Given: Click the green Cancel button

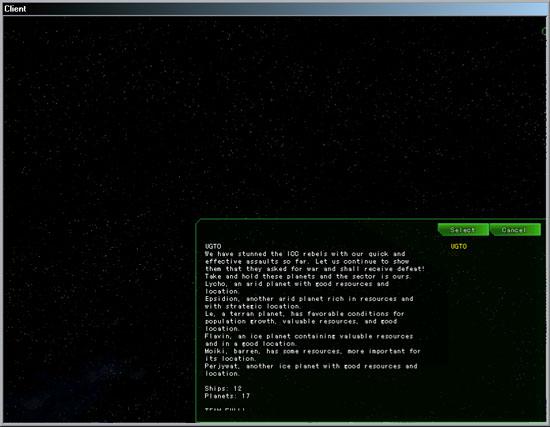Looking at the screenshot, I should tap(515, 230).
